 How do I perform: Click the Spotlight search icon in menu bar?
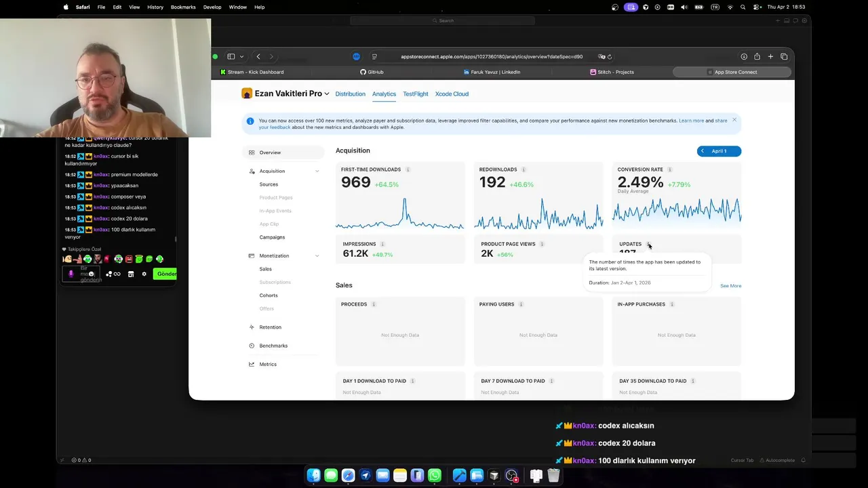point(743,7)
